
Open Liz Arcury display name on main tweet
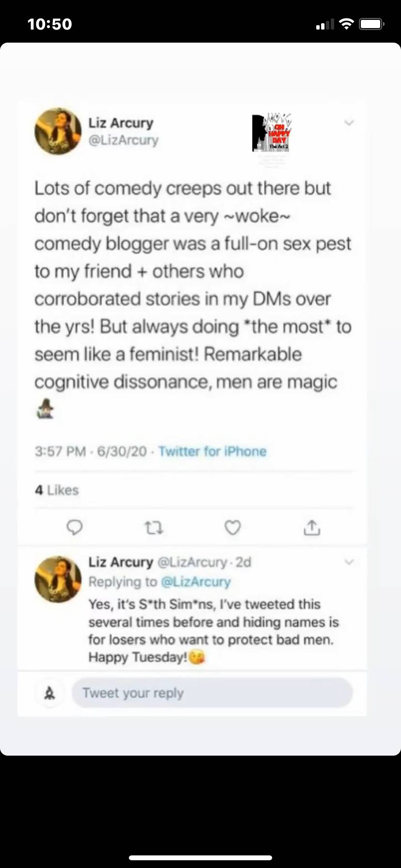click(x=121, y=123)
